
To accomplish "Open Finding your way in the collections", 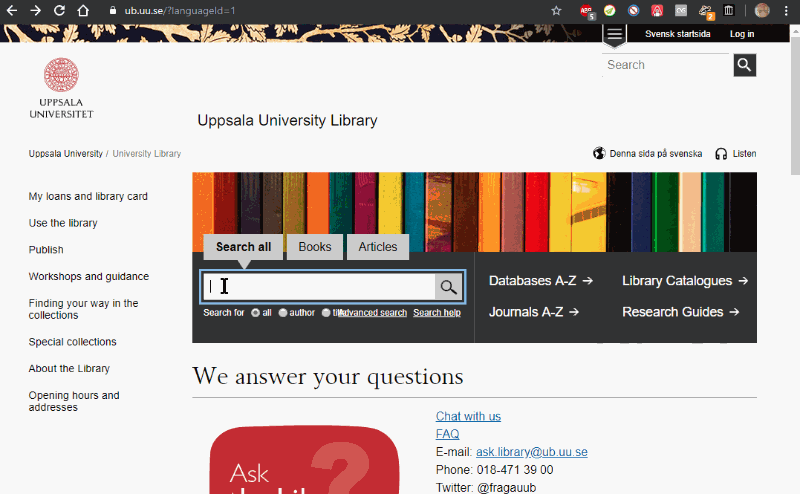I will tap(83, 309).
